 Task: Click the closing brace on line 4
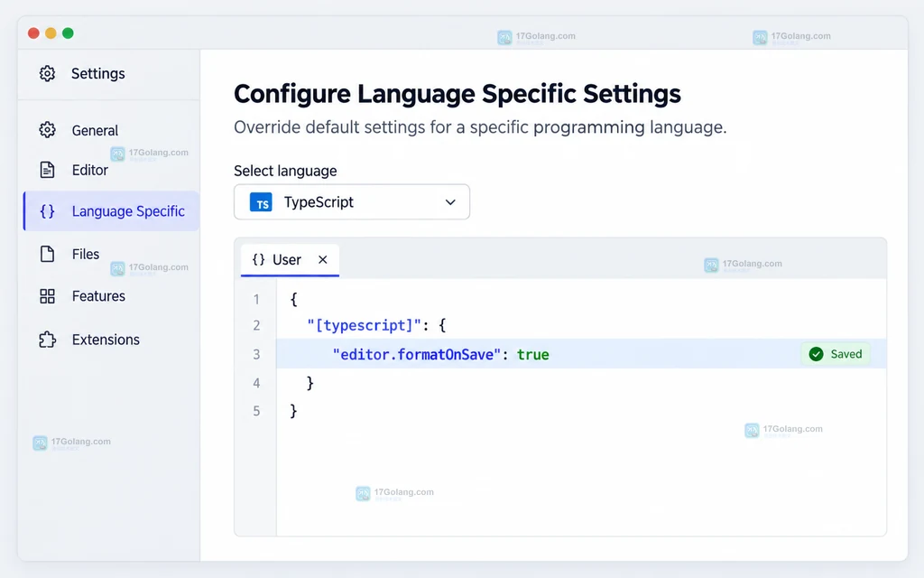[x=310, y=383]
